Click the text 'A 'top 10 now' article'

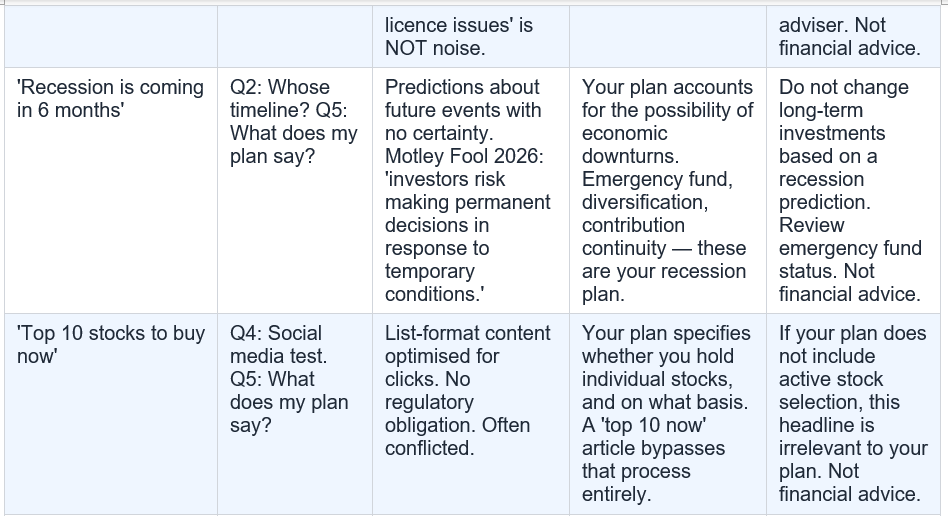(654, 437)
